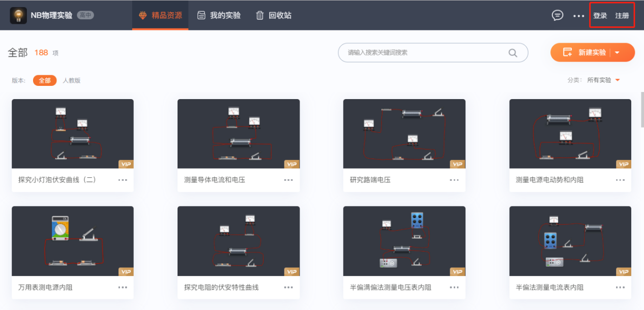Click the VIP badge on 研究路端电压 card
The height and width of the screenshot is (310, 644).
[457, 164]
